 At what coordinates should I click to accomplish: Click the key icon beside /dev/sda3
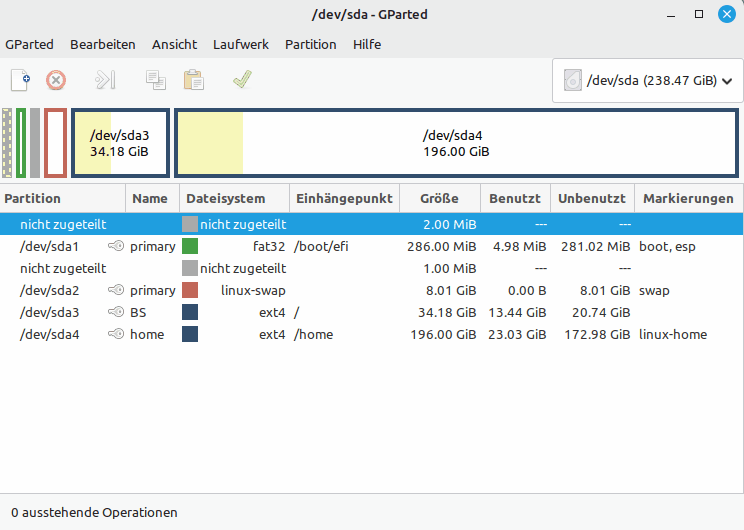tap(116, 313)
